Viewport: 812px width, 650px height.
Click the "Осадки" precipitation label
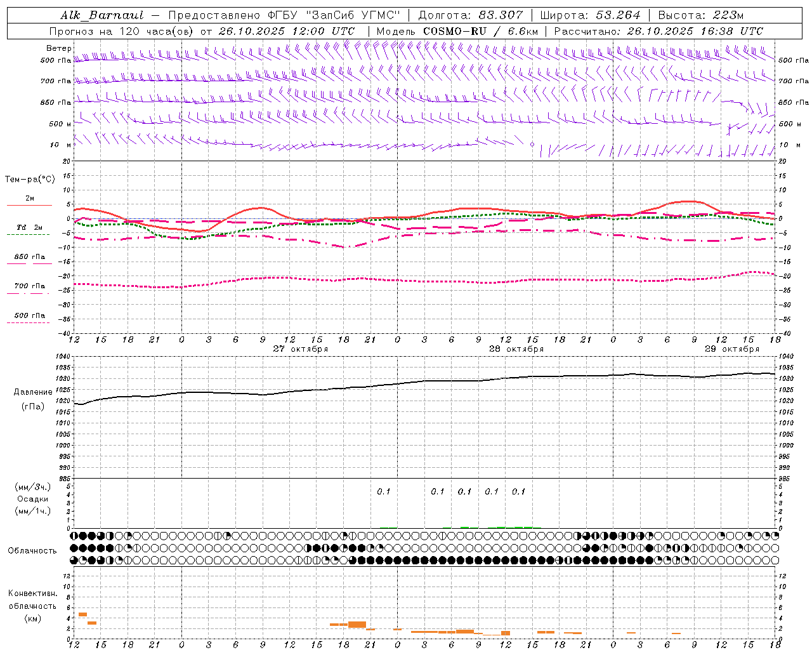pyautogui.click(x=33, y=499)
